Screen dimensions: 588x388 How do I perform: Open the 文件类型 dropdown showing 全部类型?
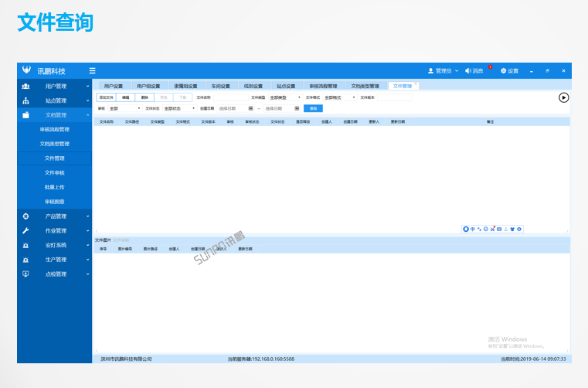tap(284, 97)
